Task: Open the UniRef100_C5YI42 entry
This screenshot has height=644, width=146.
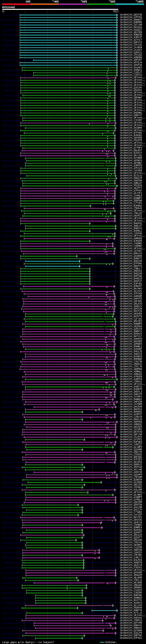Action: [131, 45]
